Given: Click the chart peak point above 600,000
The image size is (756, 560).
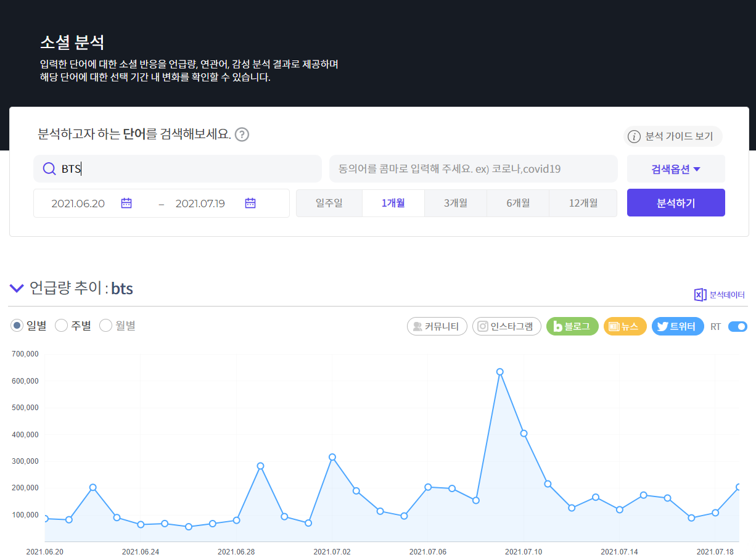Looking at the screenshot, I should (x=500, y=372).
